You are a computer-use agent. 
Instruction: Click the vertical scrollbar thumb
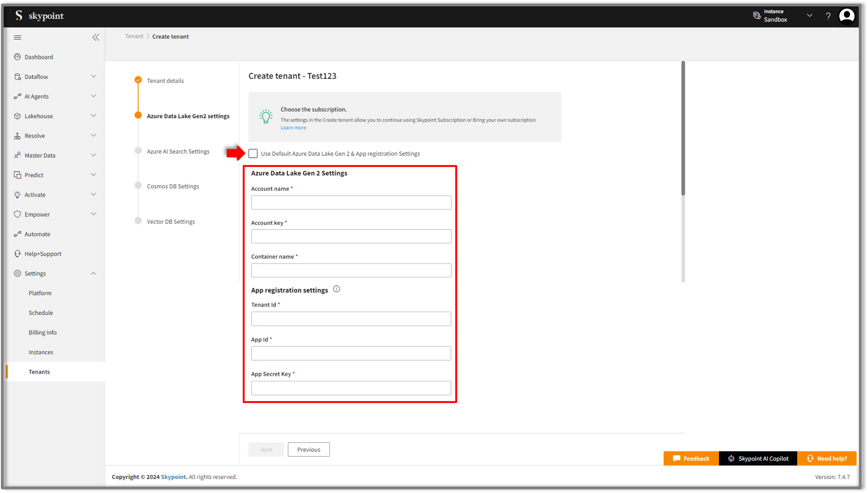683,129
